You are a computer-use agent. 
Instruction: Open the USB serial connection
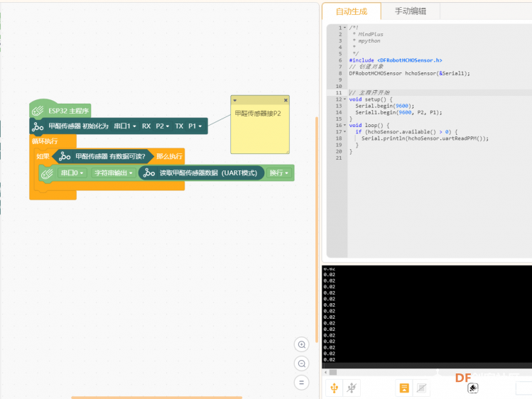coord(335,388)
